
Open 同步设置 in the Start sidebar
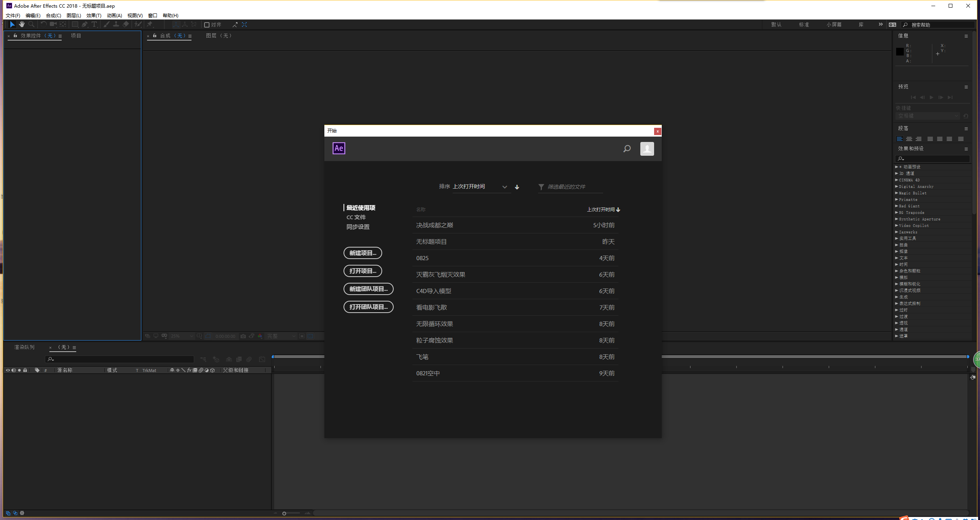358,227
